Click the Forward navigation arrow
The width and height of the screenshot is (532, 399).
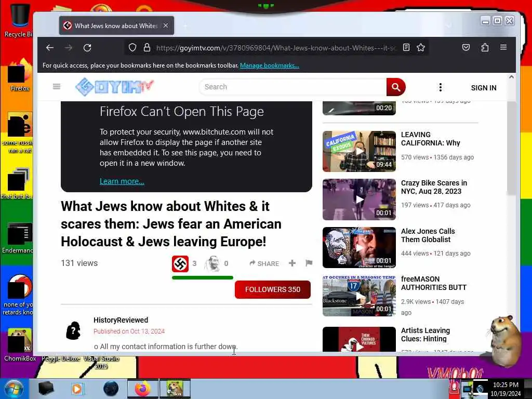click(69, 48)
